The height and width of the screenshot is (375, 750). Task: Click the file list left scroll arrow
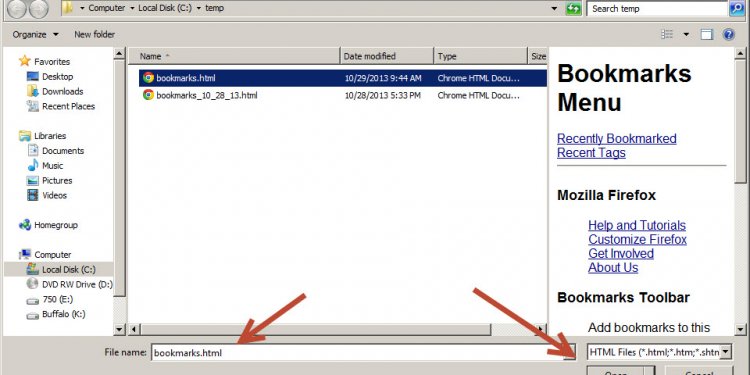(134, 329)
